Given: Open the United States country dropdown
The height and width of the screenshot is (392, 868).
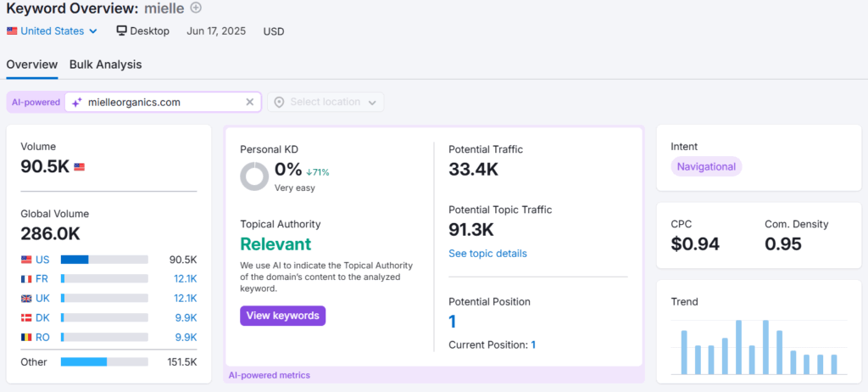Looking at the screenshot, I should click(52, 31).
